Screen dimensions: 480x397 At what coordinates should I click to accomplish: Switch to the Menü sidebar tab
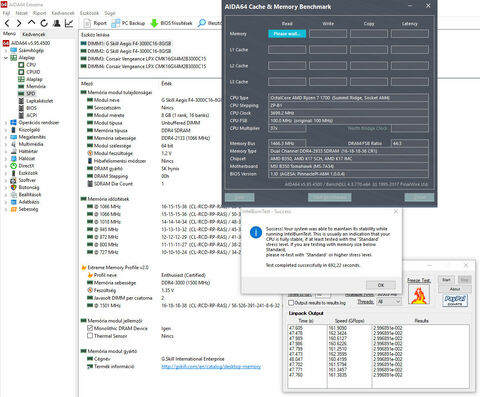9,34
